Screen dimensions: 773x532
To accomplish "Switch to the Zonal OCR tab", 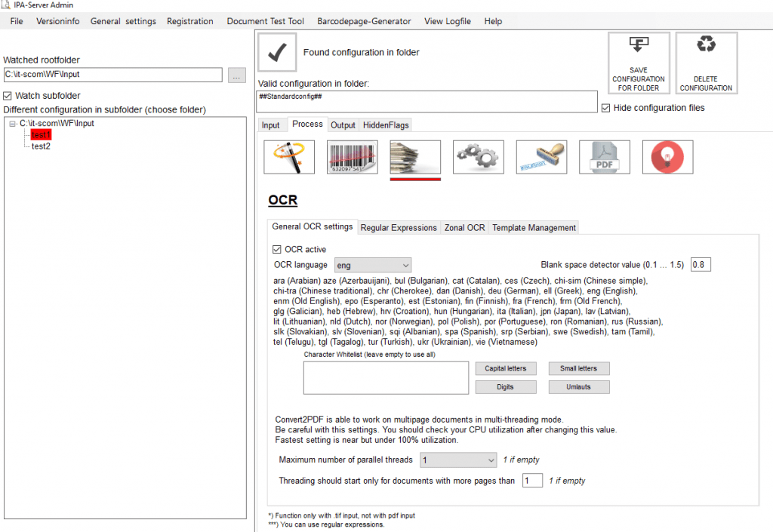I will [464, 227].
